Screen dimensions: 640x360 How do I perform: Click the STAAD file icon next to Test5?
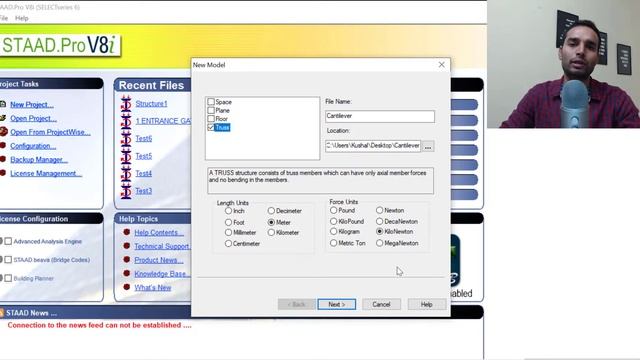[126, 156]
